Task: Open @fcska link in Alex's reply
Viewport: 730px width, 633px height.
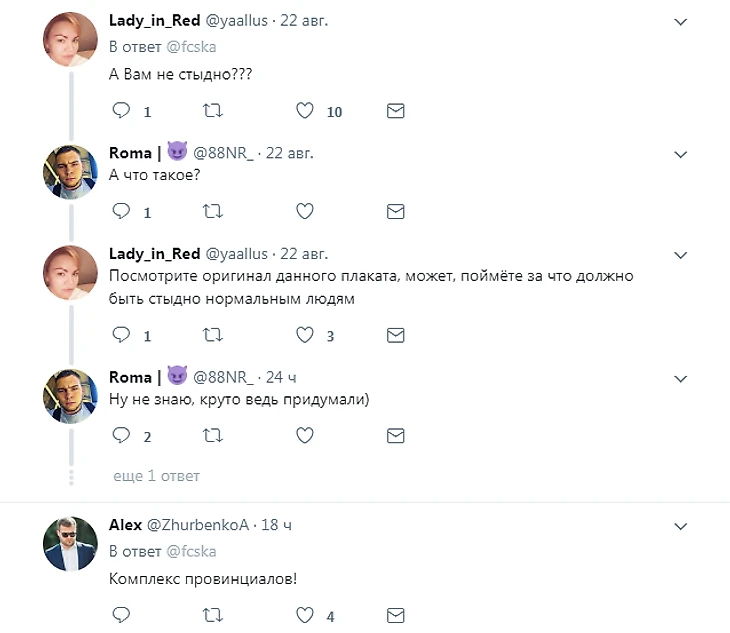Action: (191, 551)
